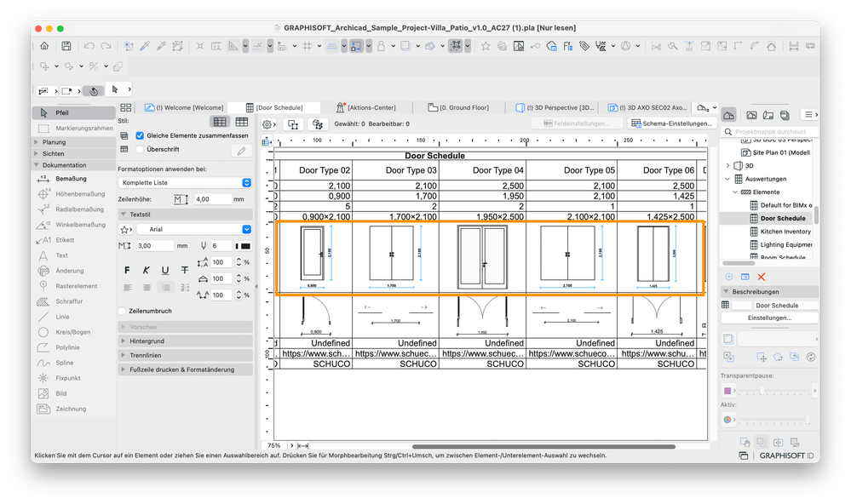Toggle underline text style U
Image resolution: width=851 pixels, height=504 pixels.
click(x=165, y=270)
